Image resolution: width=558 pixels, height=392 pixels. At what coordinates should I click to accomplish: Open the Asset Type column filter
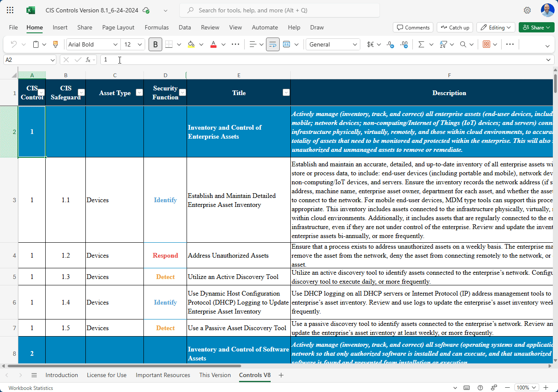click(139, 92)
